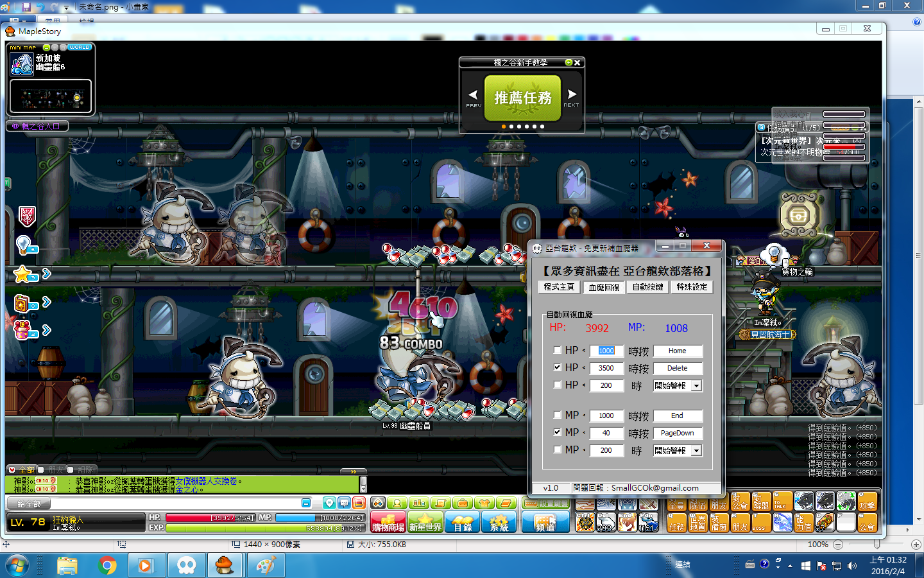This screenshot has height=578, width=924.
Task: Select the 全部 chat tab
Action: pyautogui.click(x=22, y=470)
